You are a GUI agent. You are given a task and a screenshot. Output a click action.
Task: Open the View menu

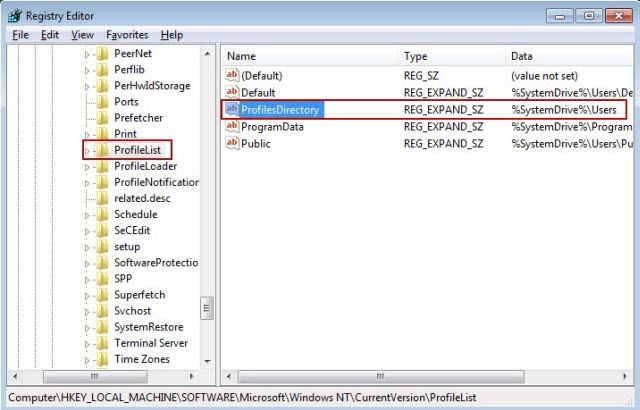[82, 35]
